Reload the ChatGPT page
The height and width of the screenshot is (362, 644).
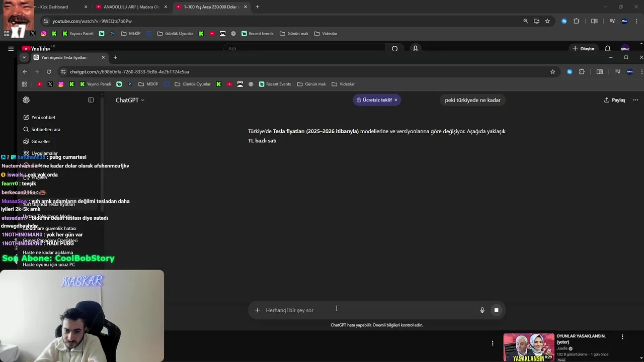pyautogui.click(x=49, y=72)
